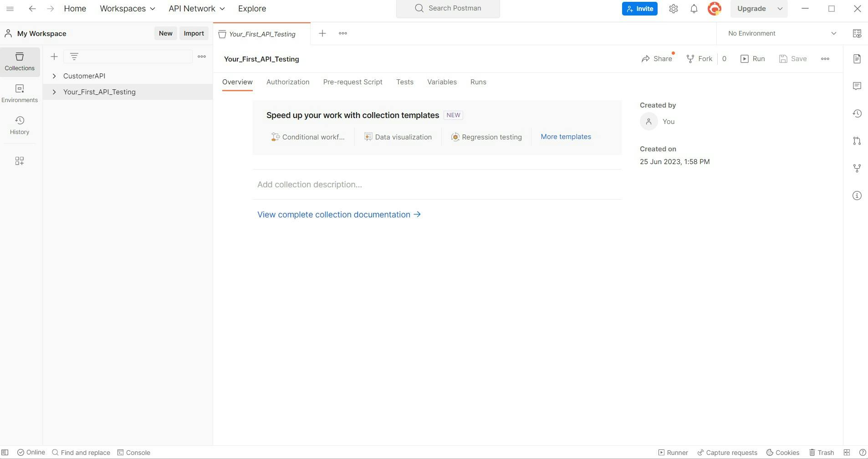This screenshot has width=868, height=459.
Task: Open tab actions three-dots menu
Action: (x=343, y=33)
